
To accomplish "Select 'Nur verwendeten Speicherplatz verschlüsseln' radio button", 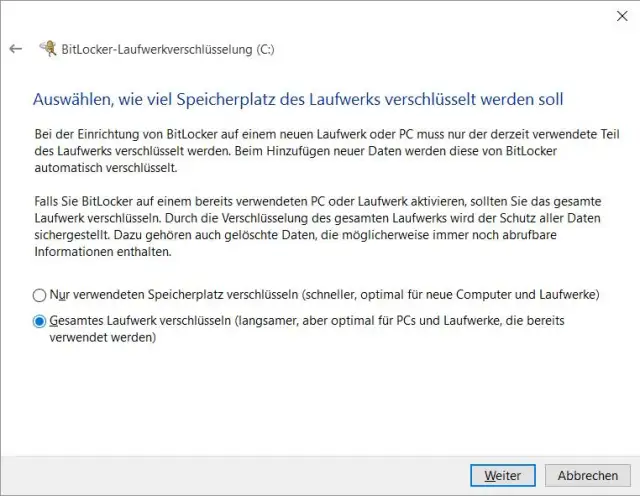I will (x=39, y=295).
